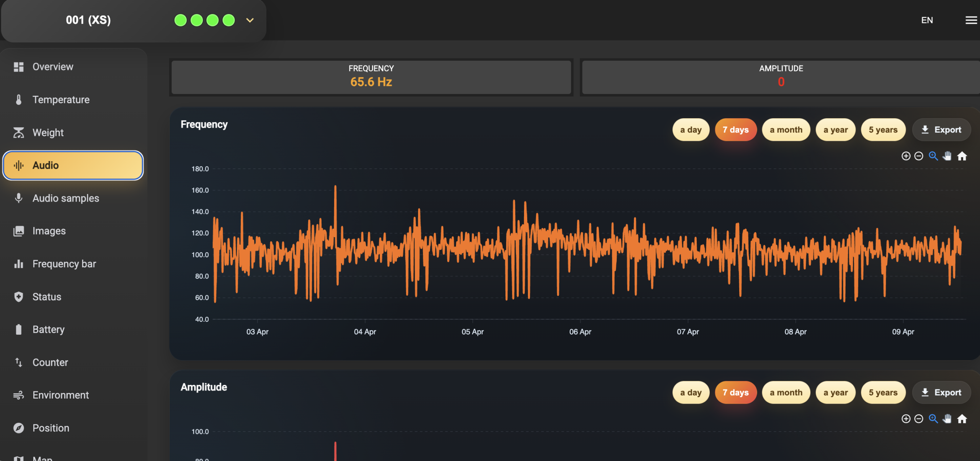This screenshot has height=461, width=980.
Task: Zoom in on the Frequency chart
Action: coord(906,156)
